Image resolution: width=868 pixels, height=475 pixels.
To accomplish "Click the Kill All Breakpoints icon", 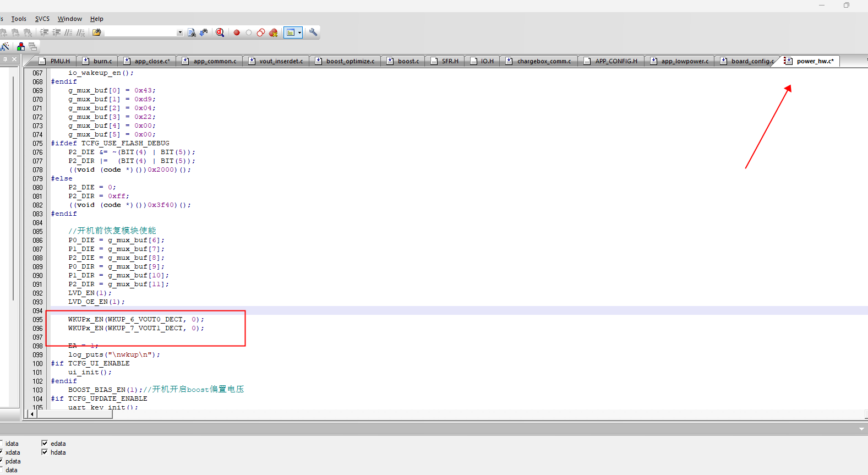I will pos(274,32).
